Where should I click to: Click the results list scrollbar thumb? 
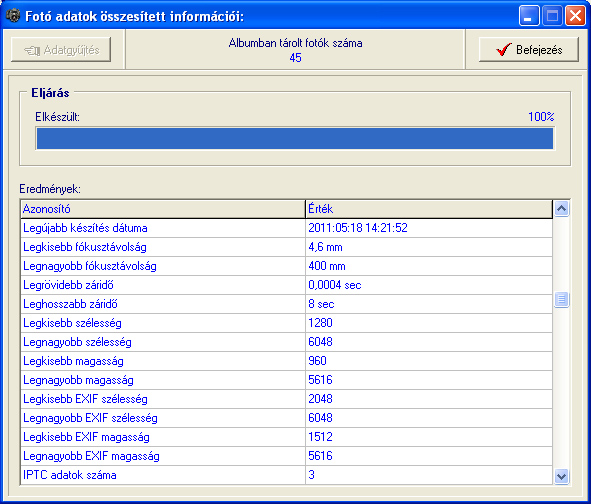point(561,300)
